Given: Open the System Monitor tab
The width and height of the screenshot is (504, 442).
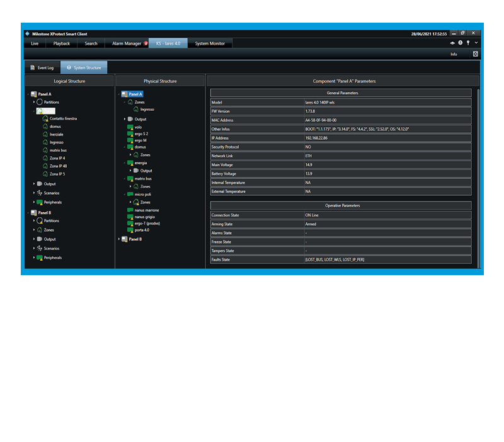Looking at the screenshot, I should (x=210, y=43).
